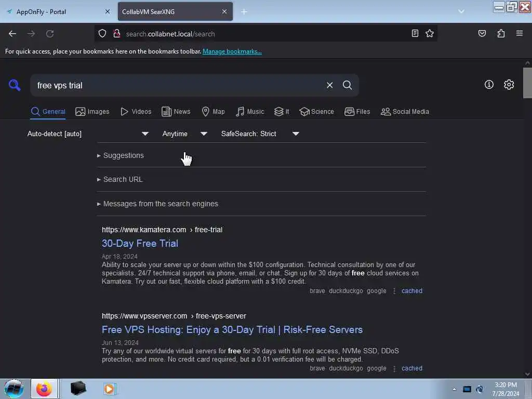Open the three-dot menu of Kamatera result
The height and width of the screenshot is (399, 532).
[394, 291]
